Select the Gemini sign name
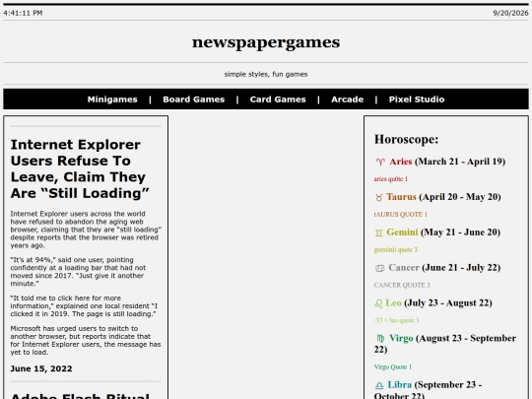 tap(402, 233)
